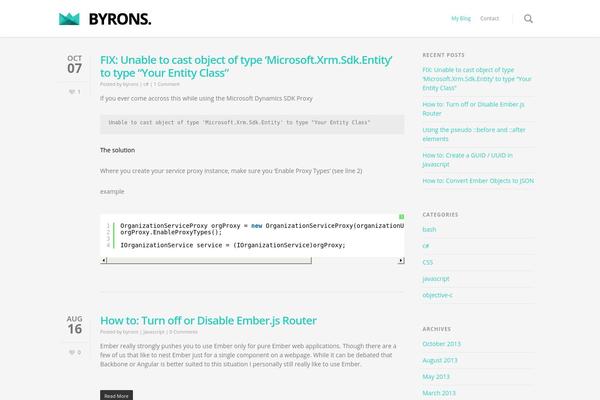Open My Blog menu item
The width and height of the screenshot is (600, 400).
461,18
